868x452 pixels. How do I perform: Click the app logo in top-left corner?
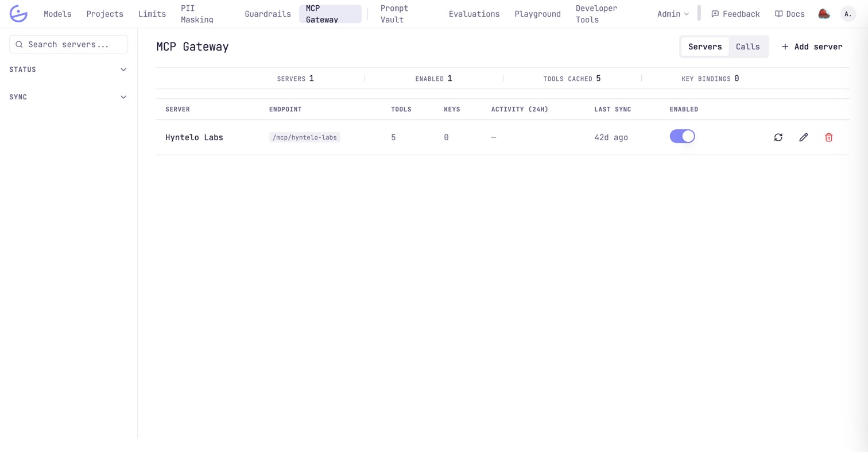18,14
